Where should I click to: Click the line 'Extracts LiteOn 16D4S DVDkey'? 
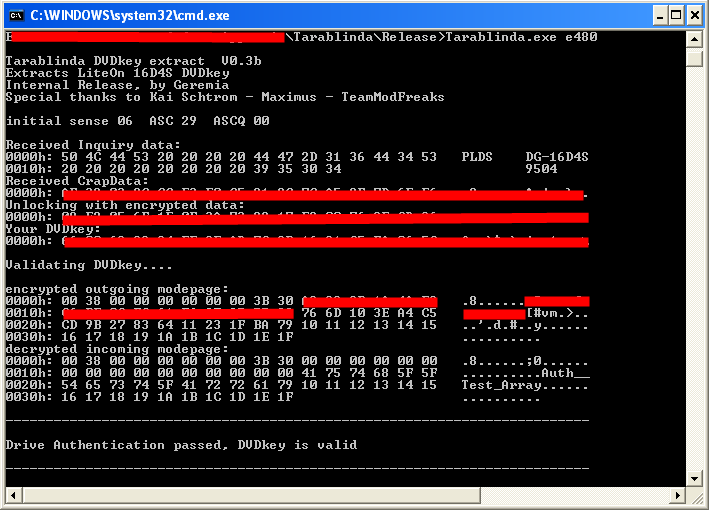(x=117, y=73)
